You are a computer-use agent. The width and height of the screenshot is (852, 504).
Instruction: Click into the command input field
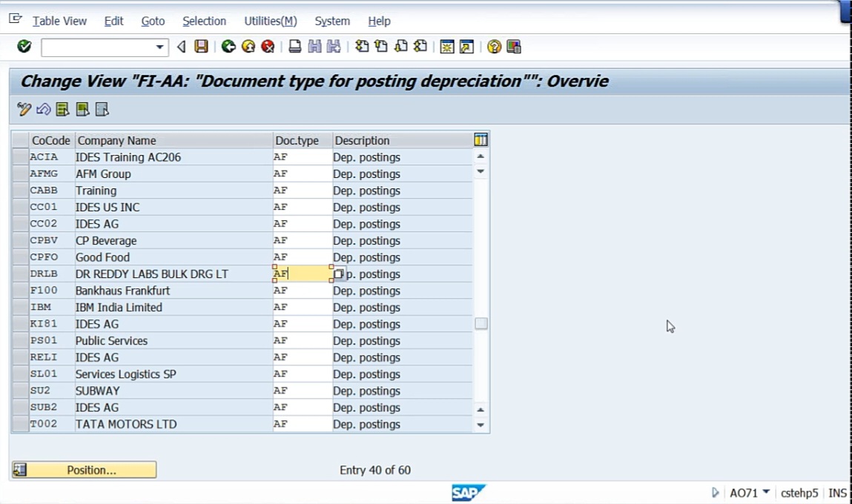tap(98, 47)
